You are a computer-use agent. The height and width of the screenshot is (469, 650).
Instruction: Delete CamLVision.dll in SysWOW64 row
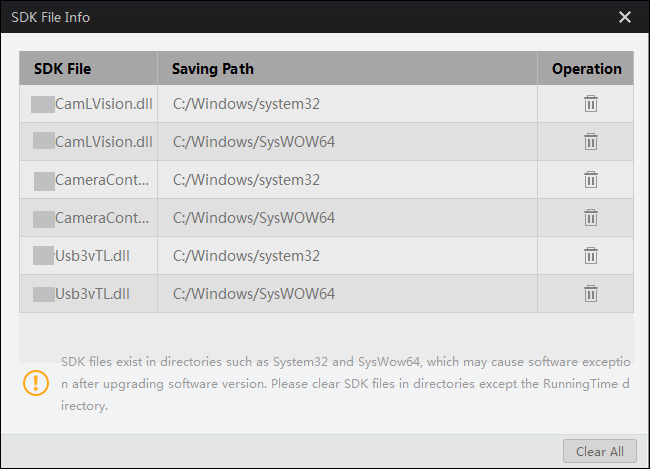pyautogui.click(x=591, y=142)
